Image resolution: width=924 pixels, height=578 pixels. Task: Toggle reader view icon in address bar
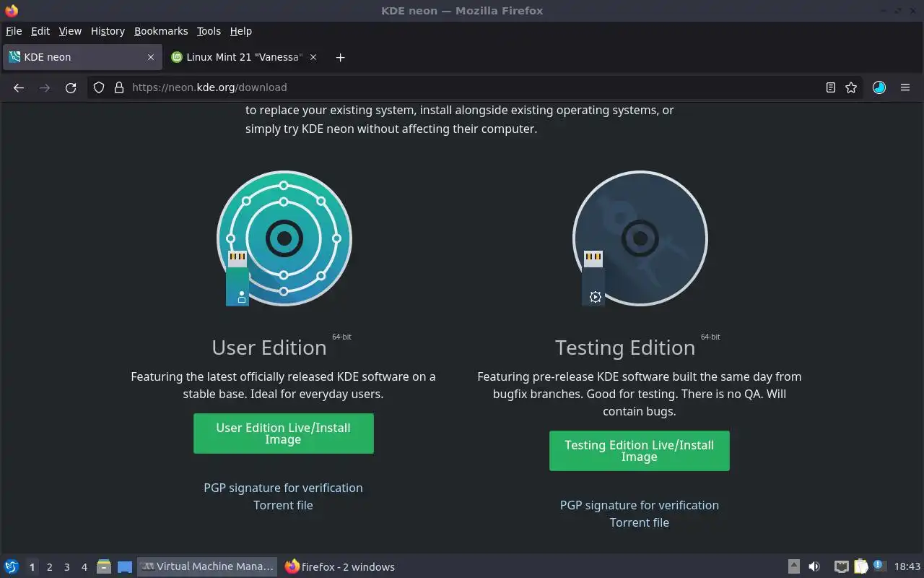pyautogui.click(x=831, y=87)
